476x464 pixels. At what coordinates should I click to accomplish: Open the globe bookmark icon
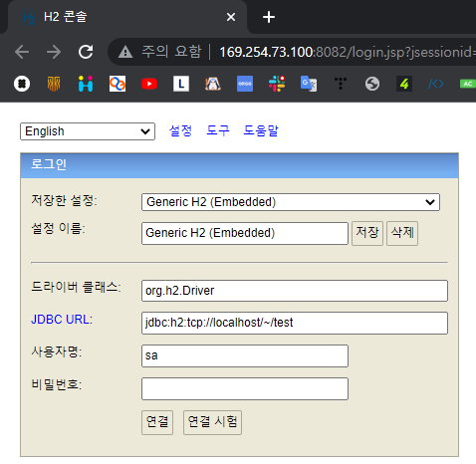(x=372, y=84)
